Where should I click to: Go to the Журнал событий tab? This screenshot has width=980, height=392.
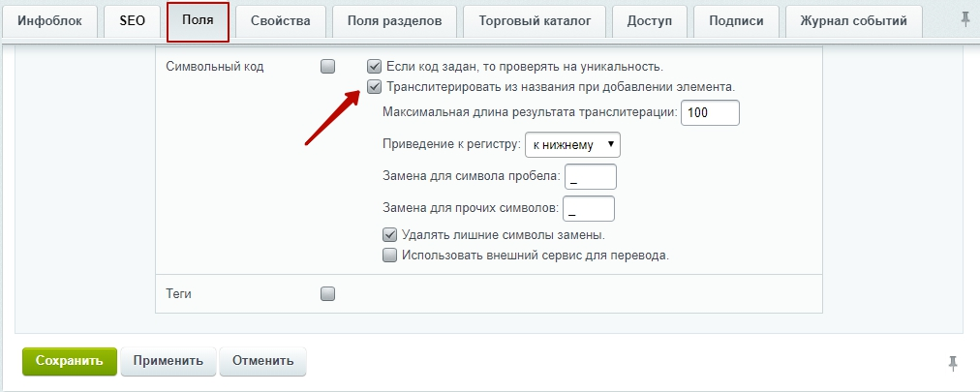(854, 21)
